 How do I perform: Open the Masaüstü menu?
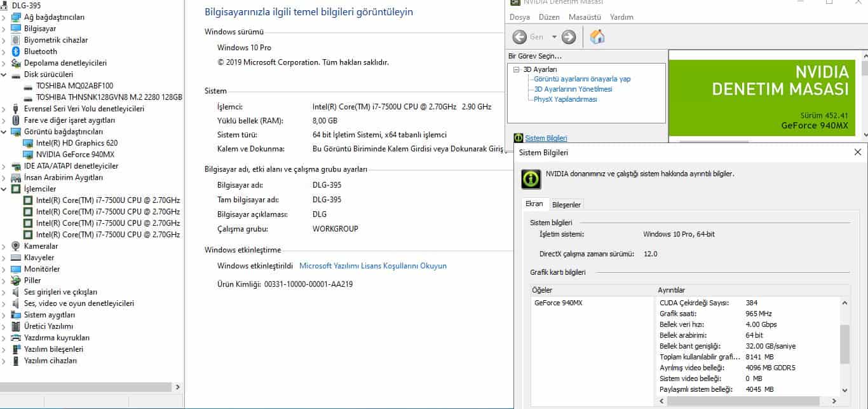[x=585, y=17]
